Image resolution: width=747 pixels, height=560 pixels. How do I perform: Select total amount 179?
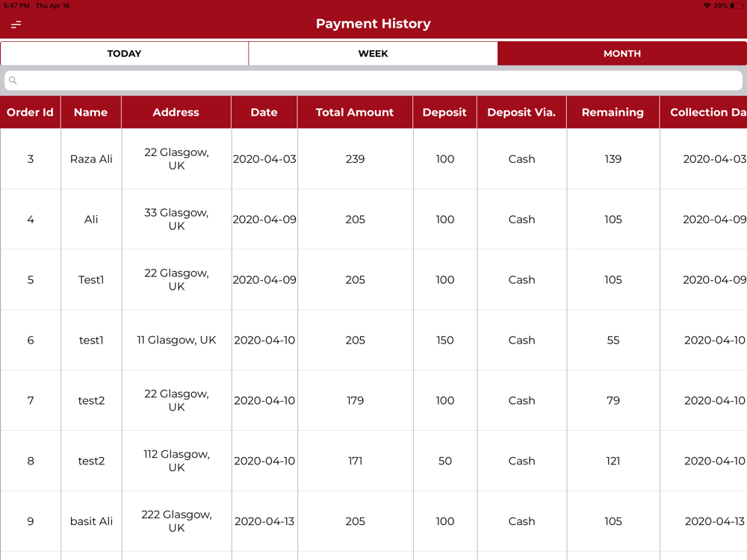[355, 401]
